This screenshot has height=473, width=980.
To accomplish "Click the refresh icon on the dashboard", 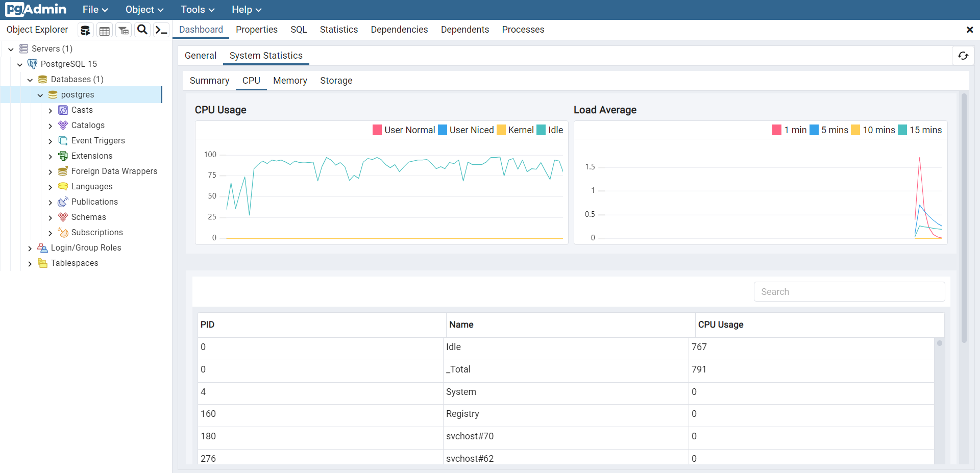I will pos(963,56).
